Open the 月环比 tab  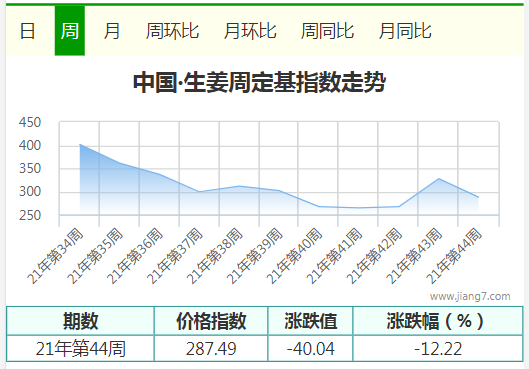click(x=250, y=31)
